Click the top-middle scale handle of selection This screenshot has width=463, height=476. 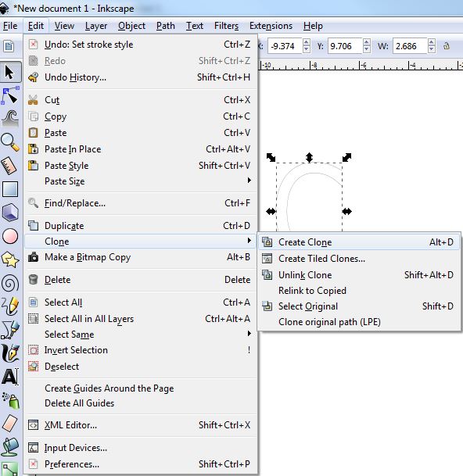tap(309, 157)
